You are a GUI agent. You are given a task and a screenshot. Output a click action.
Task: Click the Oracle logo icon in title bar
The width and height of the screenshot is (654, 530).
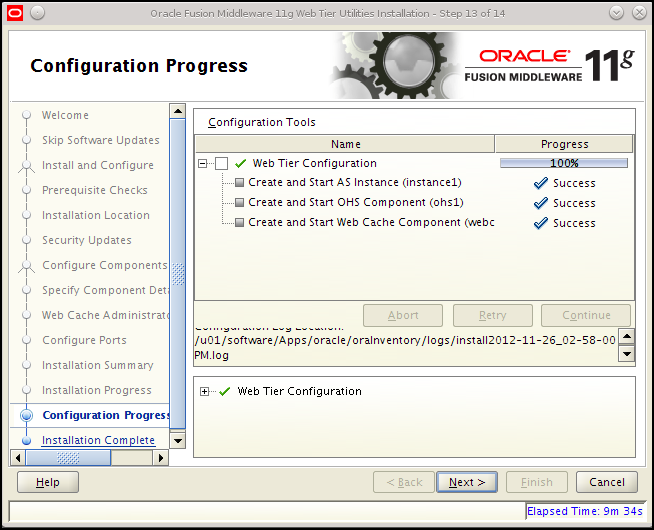15,13
